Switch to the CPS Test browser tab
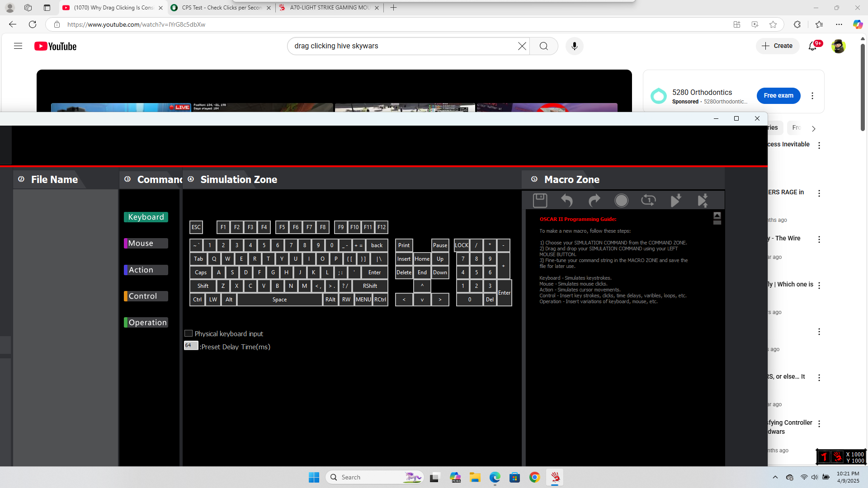The image size is (868, 488). coord(222,8)
